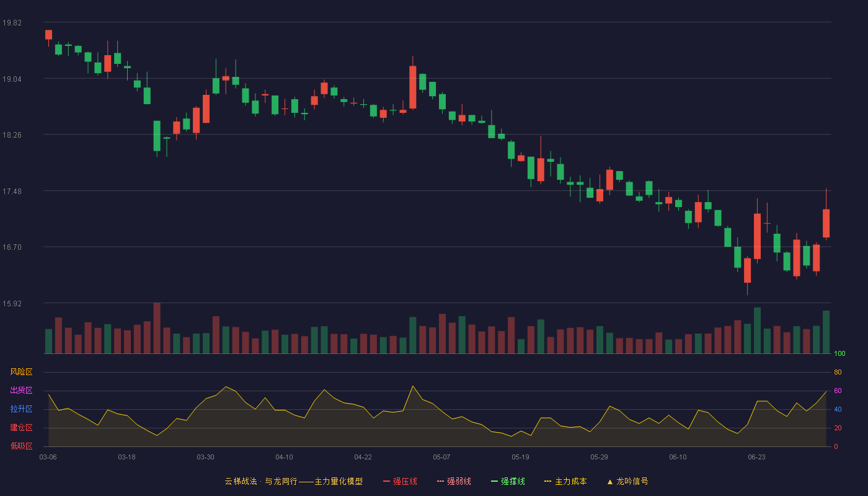
Task: Click the red 强压线 legend line marker
Action: click(386, 481)
